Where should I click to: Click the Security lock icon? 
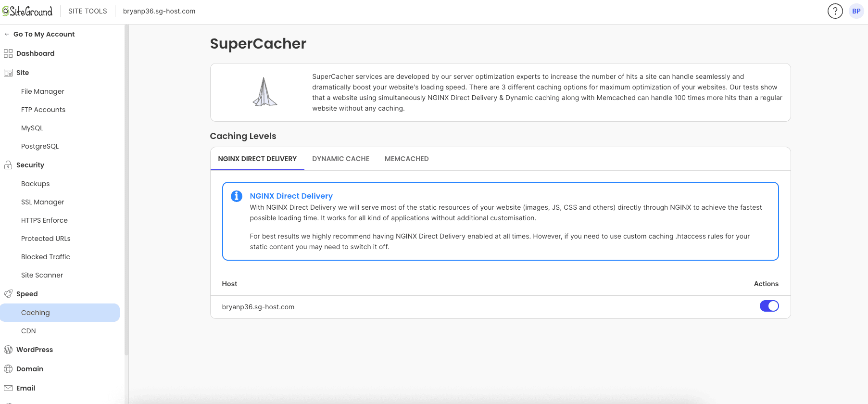tap(8, 165)
